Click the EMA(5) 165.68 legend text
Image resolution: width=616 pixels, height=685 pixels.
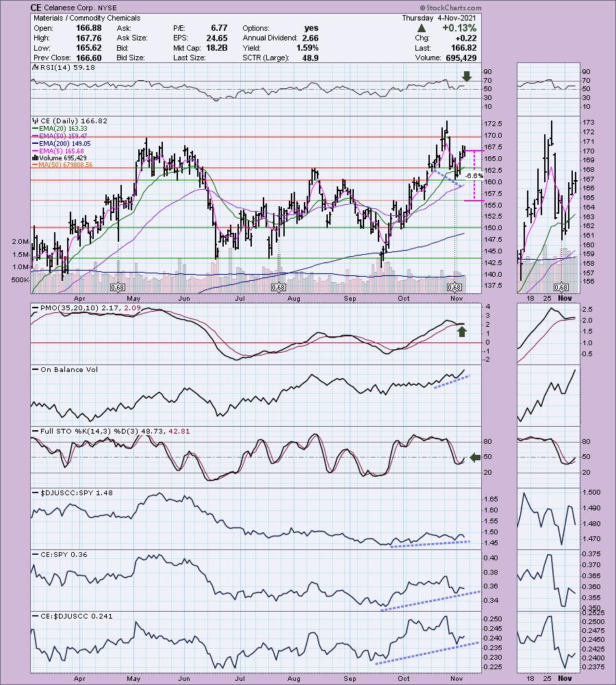click(x=62, y=151)
